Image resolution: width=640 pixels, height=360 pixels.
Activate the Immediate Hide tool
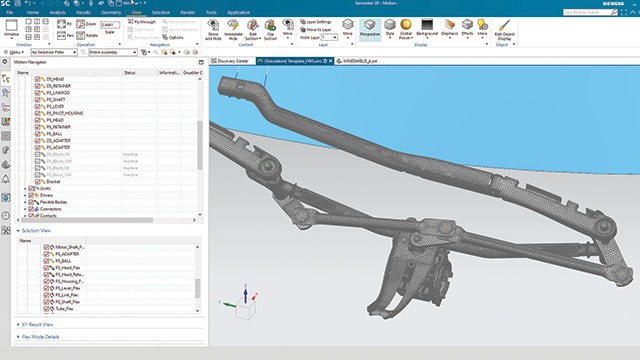[x=233, y=29]
